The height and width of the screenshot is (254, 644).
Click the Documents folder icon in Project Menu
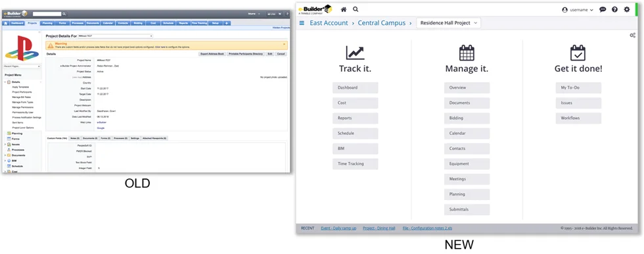[x=9, y=155]
